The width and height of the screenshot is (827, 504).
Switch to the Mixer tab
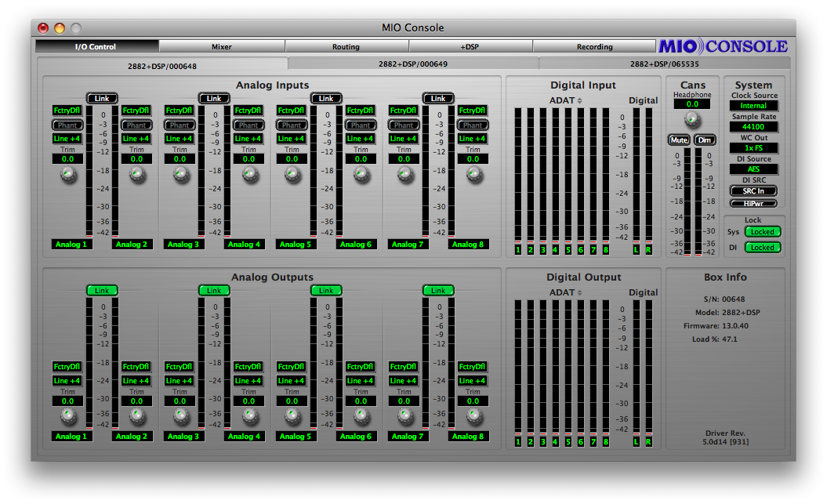[222, 46]
